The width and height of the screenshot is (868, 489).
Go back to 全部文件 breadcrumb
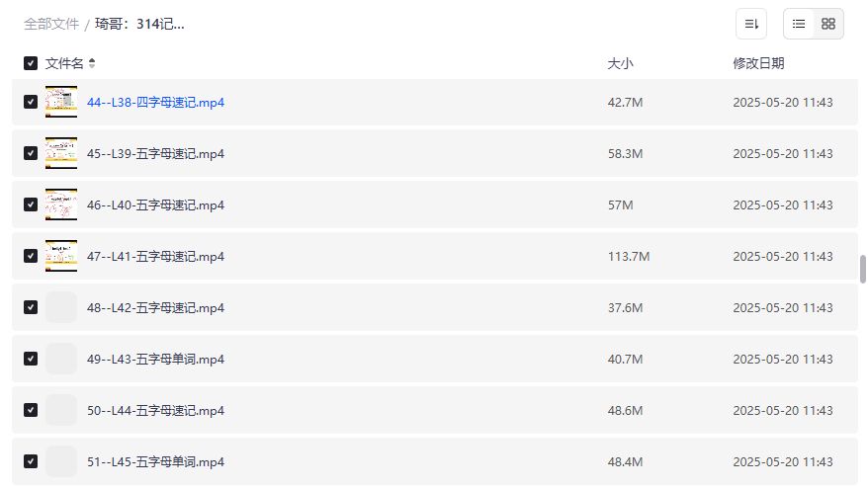pos(51,24)
